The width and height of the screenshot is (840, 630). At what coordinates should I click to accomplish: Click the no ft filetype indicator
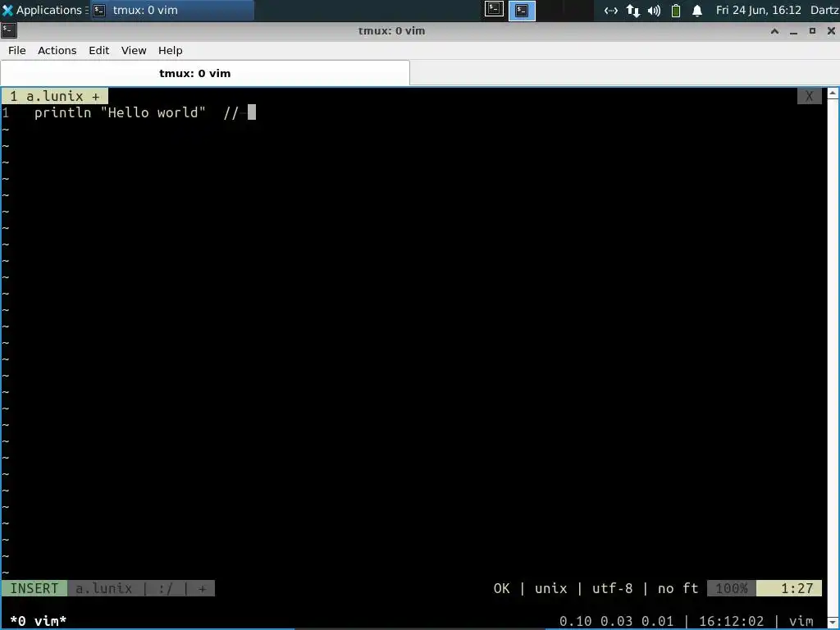tap(678, 588)
